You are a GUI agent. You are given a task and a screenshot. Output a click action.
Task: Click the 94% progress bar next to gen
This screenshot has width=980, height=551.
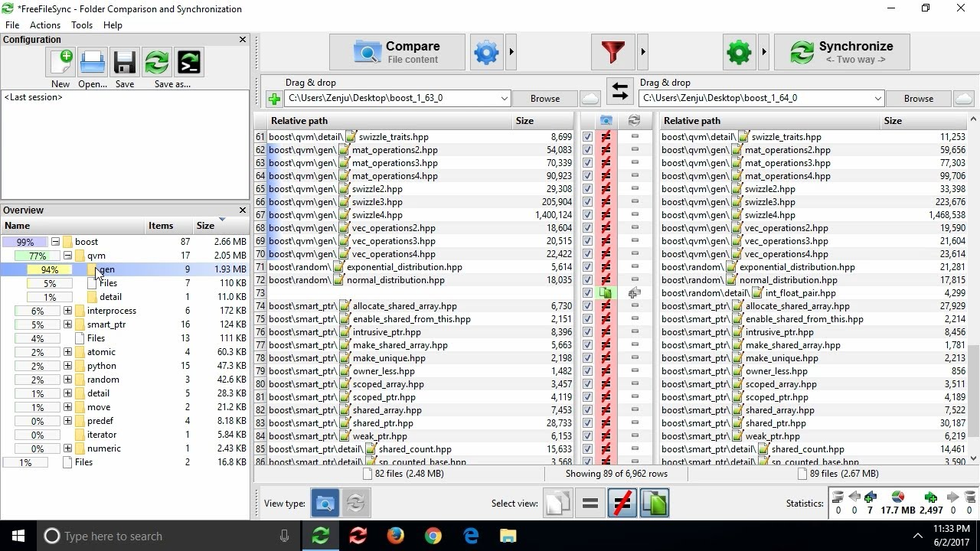[49, 269]
